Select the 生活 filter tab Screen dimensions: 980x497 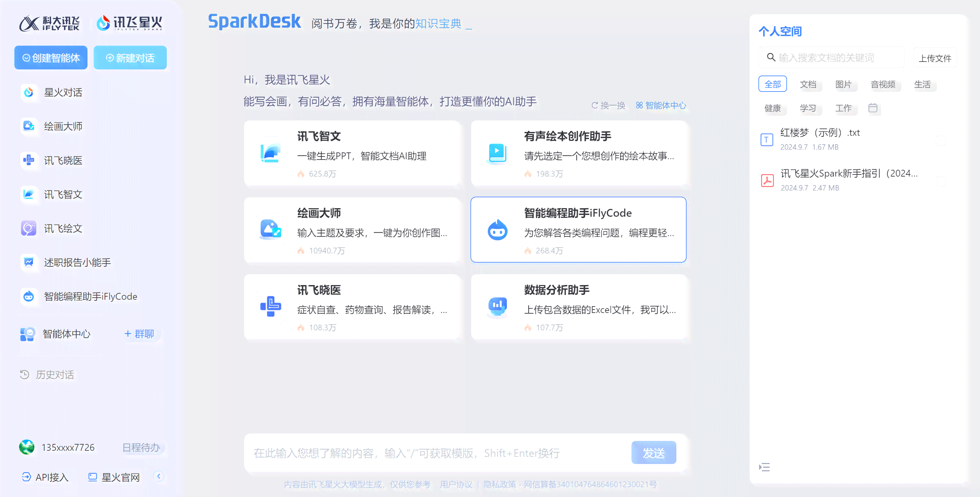click(x=922, y=84)
